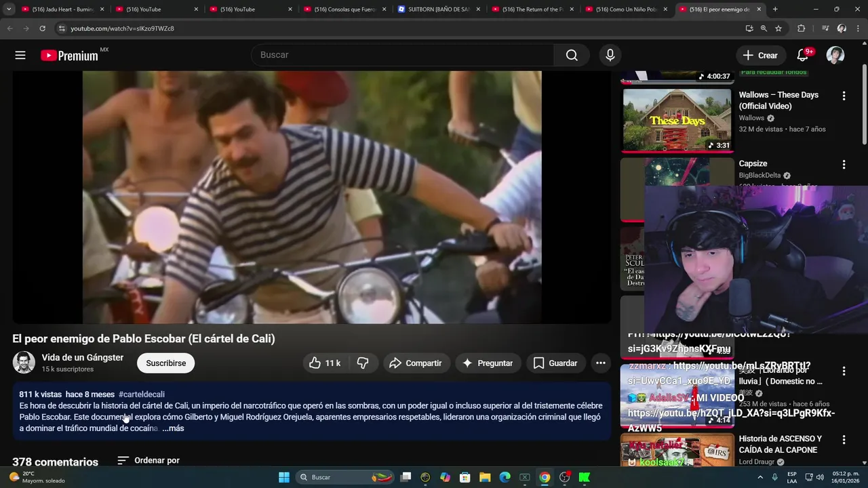Save video with Guardar button
The height and width of the screenshot is (488, 868).
(x=555, y=363)
